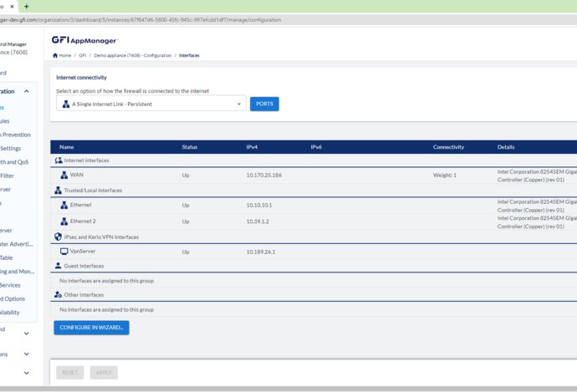Click Interfaces breadcrumb item
Image resolution: width=577 pixels, height=392 pixels.
[x=189, y=55]
